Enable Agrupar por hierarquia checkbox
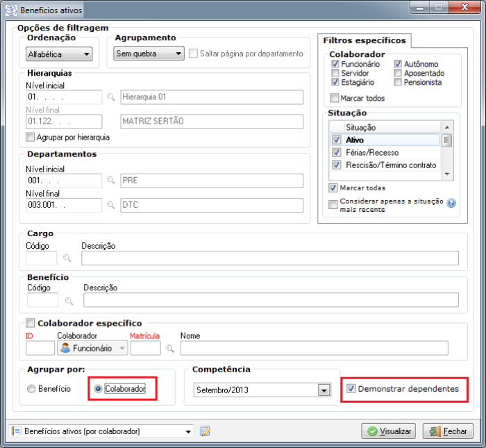This screenshot has width=486, height=448. (30, 138)
